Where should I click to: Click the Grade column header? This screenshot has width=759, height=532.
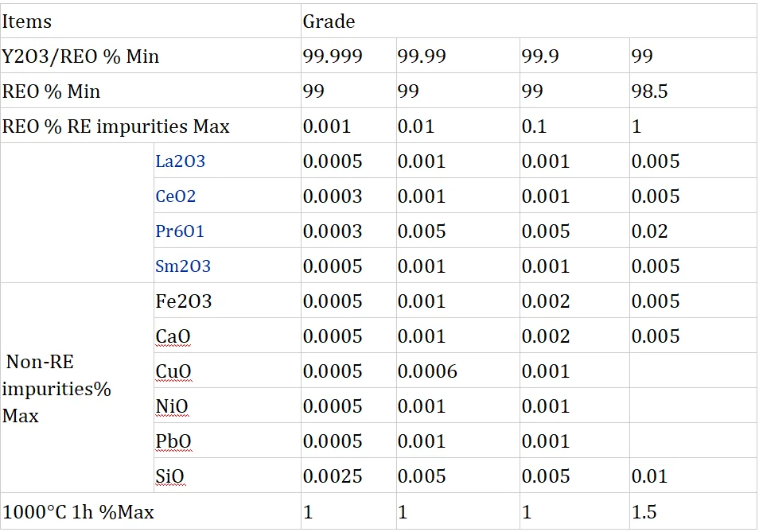tap(329, 21)
